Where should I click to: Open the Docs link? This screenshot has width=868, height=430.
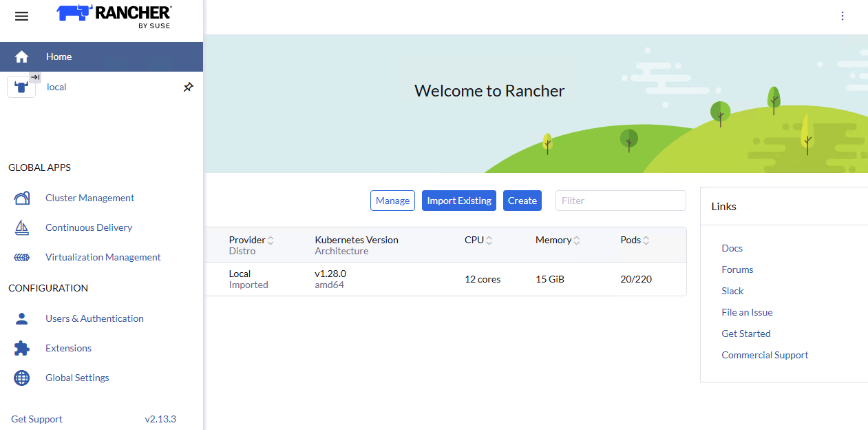tap(732, 248)
